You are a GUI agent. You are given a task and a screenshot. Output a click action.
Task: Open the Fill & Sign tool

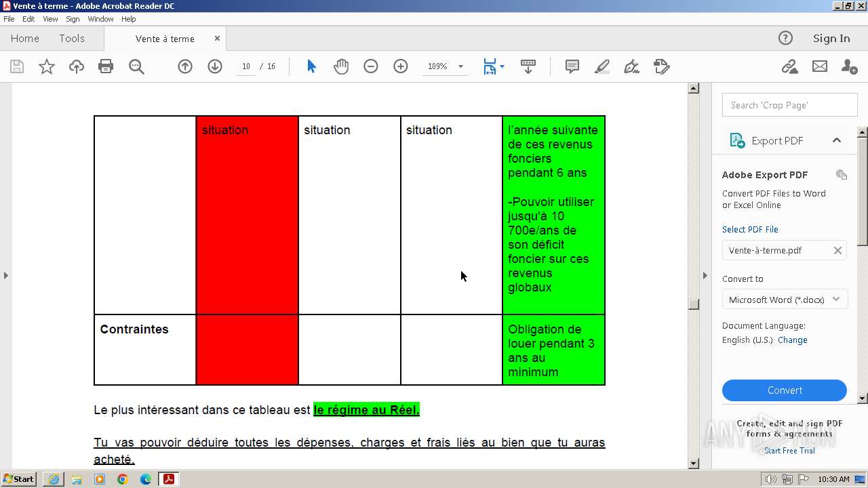pos(631,66)
